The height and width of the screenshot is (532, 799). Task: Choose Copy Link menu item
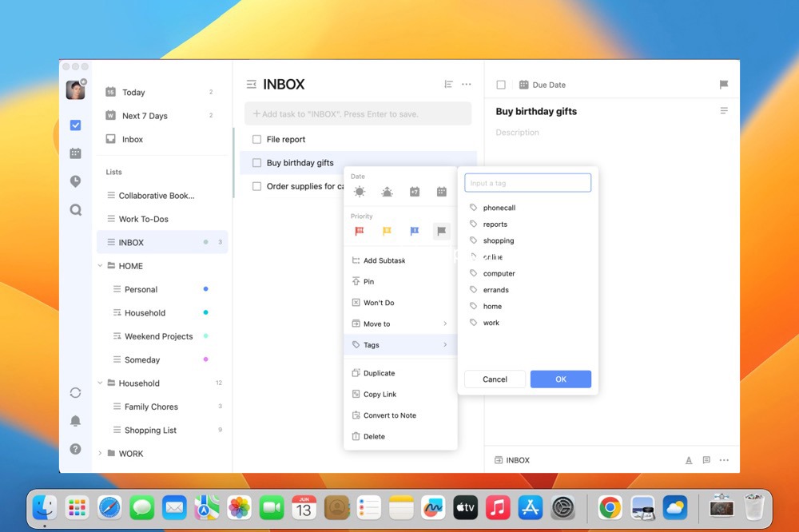[x=400, y=394]
